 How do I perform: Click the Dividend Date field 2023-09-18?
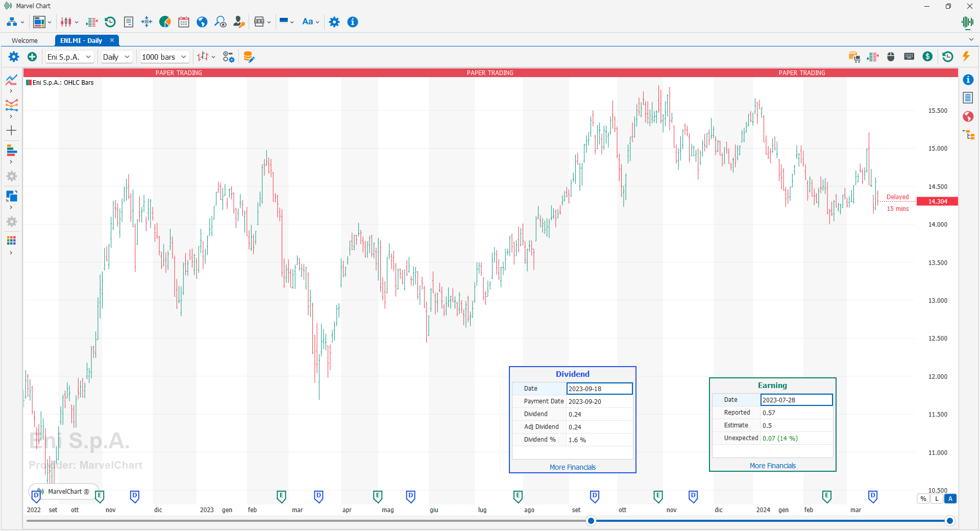599,389
